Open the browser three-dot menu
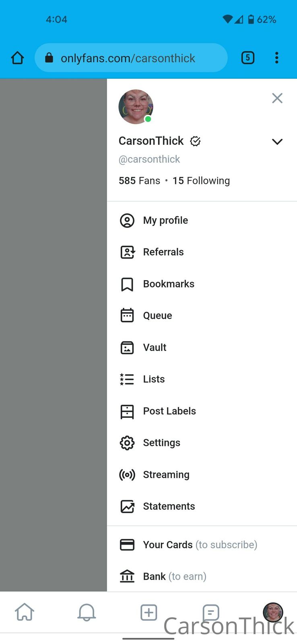297x644 pixels. point(276,58)
